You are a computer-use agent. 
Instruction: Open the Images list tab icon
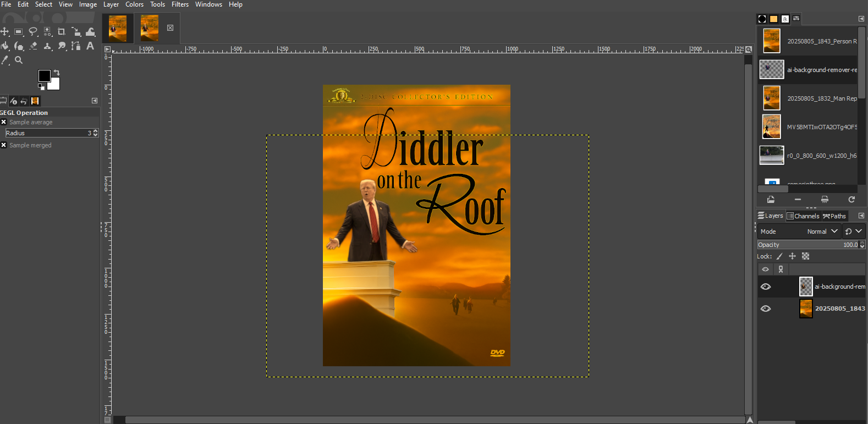click(x=796, y=19)
